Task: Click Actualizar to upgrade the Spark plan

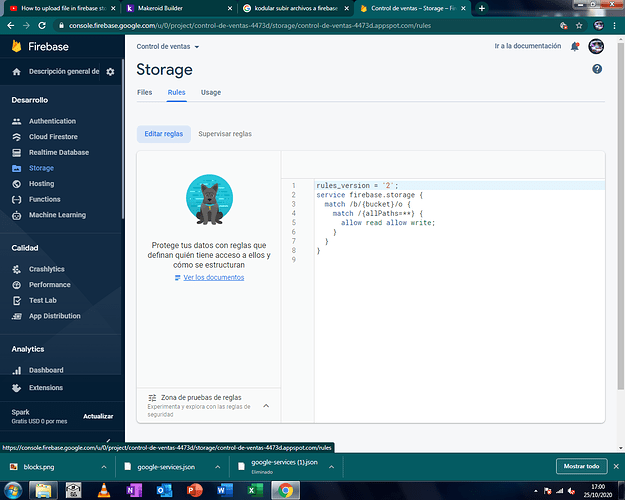Action: [98, 416]
